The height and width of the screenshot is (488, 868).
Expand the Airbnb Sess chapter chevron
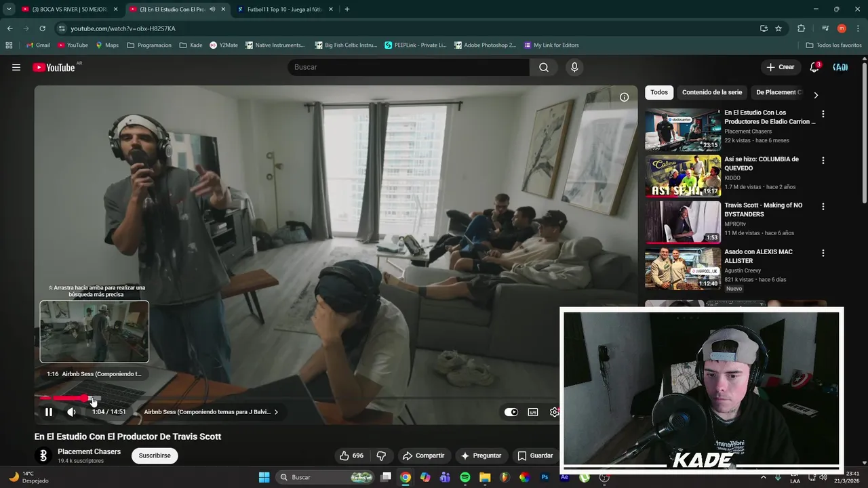point(276,412)
